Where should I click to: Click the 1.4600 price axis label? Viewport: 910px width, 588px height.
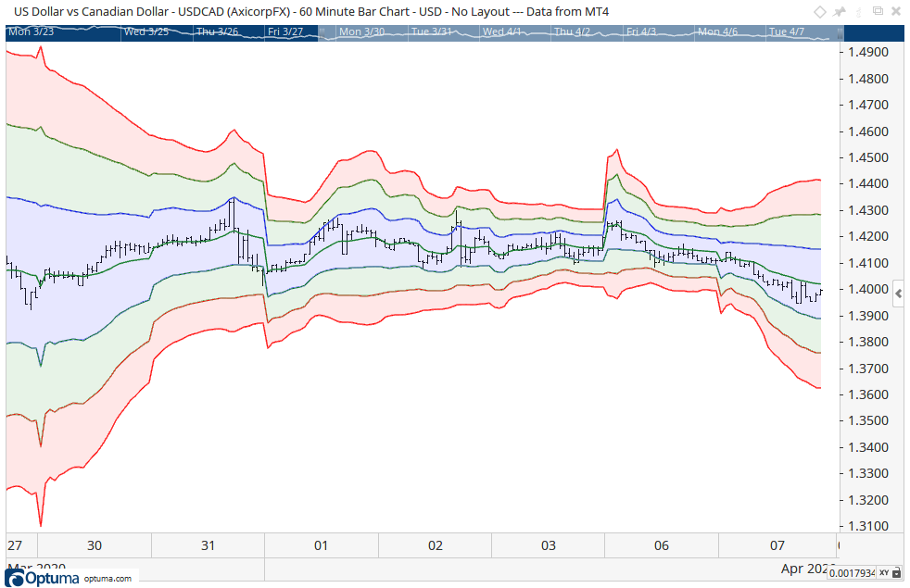click(x=868, y=131)
